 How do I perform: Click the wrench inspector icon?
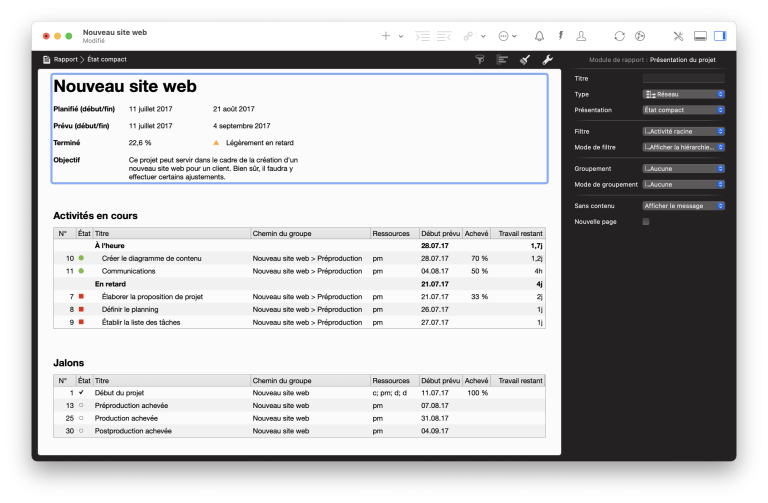click(548, 60)
